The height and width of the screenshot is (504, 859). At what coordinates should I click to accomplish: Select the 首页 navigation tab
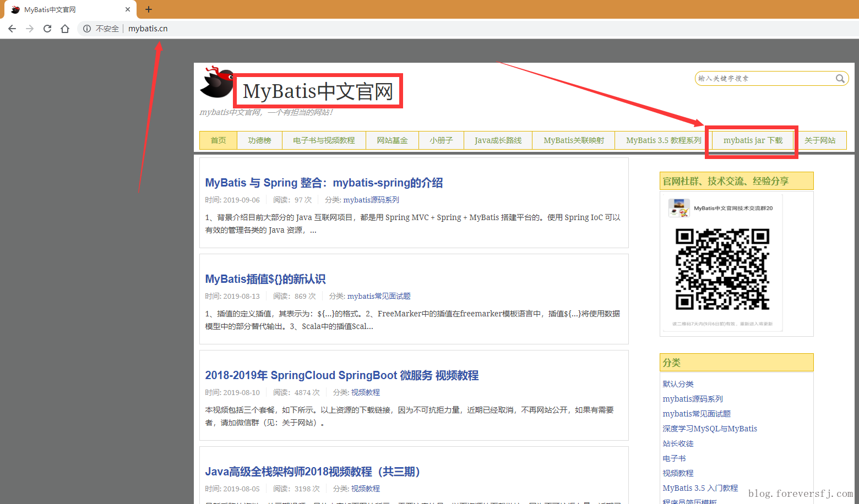[x=219, y=140]
